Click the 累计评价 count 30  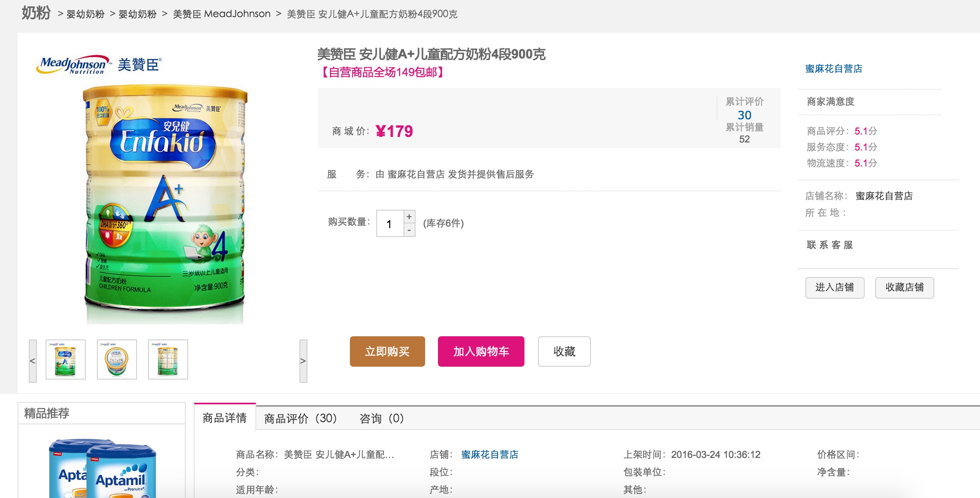[x=745, y=115]
